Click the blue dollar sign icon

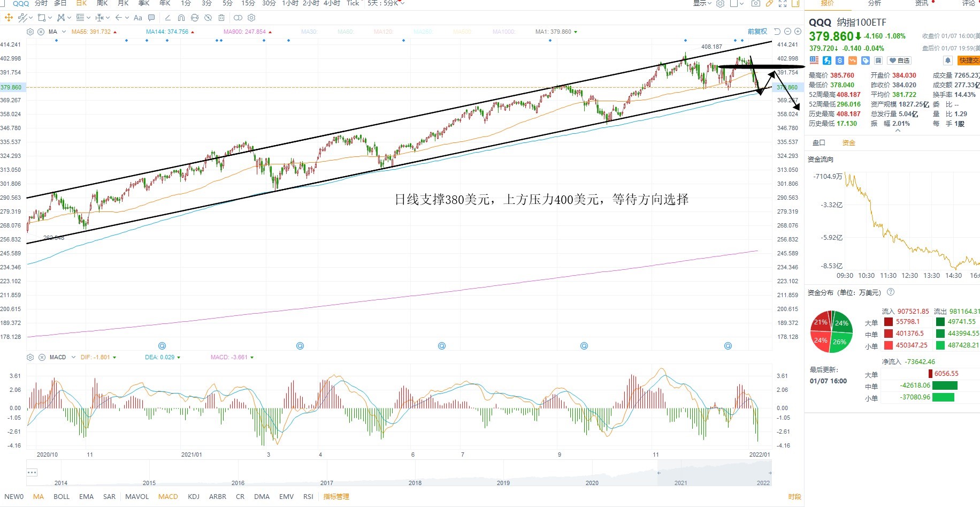(840, 60)
